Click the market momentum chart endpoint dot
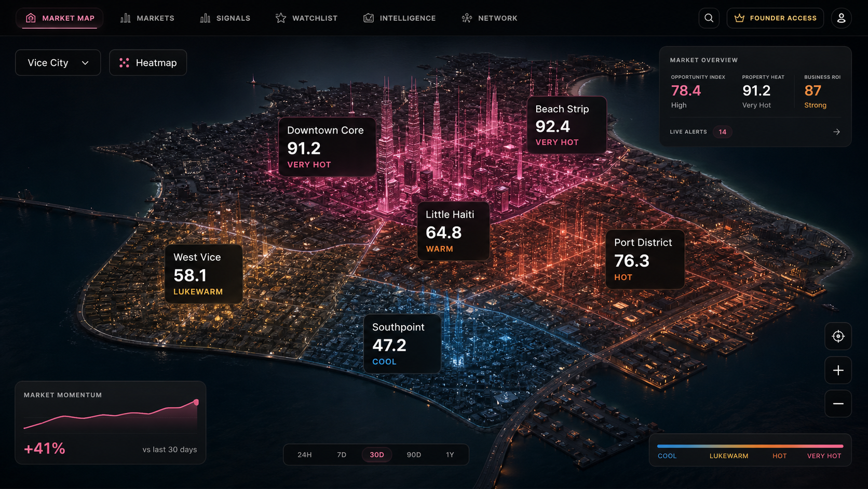This screenshot has height=489, width=868. click(x=196, y=402)
